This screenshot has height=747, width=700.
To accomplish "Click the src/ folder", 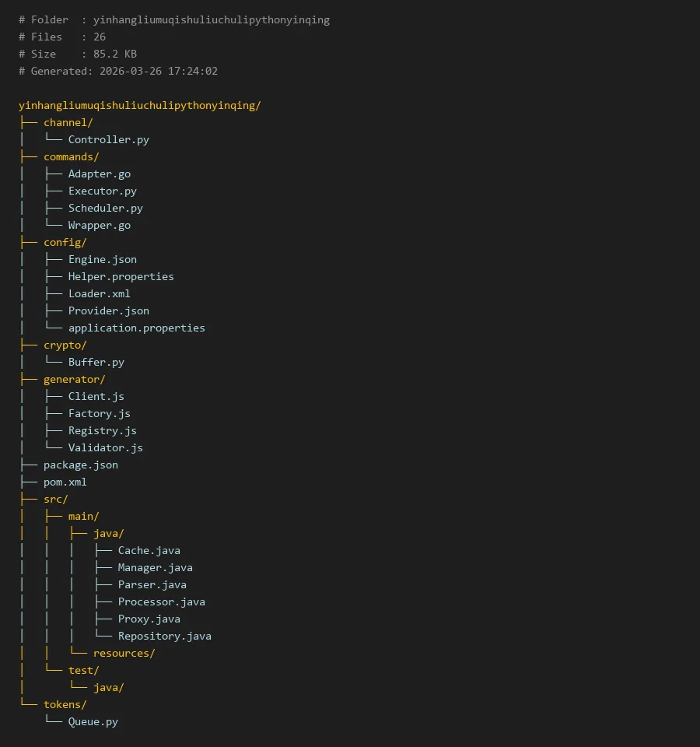I will (x=55, y=499).
